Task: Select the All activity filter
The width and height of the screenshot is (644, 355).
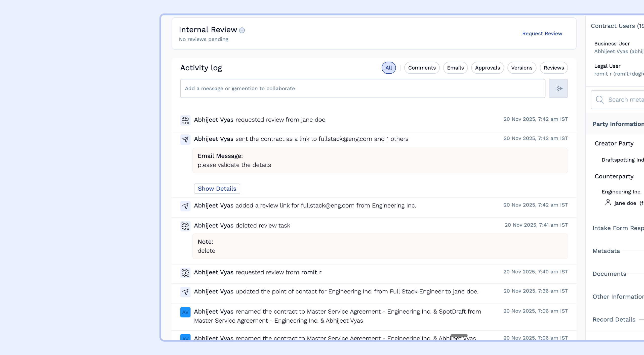Action: point(388,68)
